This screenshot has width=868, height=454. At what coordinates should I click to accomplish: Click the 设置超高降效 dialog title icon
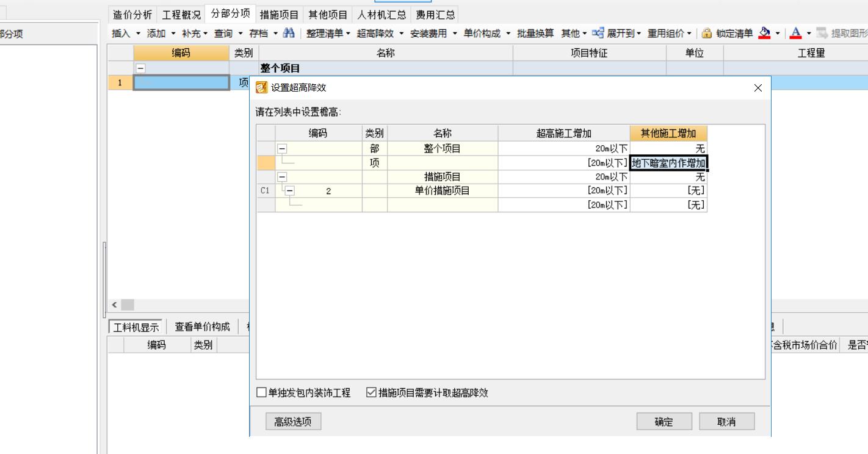261,88
